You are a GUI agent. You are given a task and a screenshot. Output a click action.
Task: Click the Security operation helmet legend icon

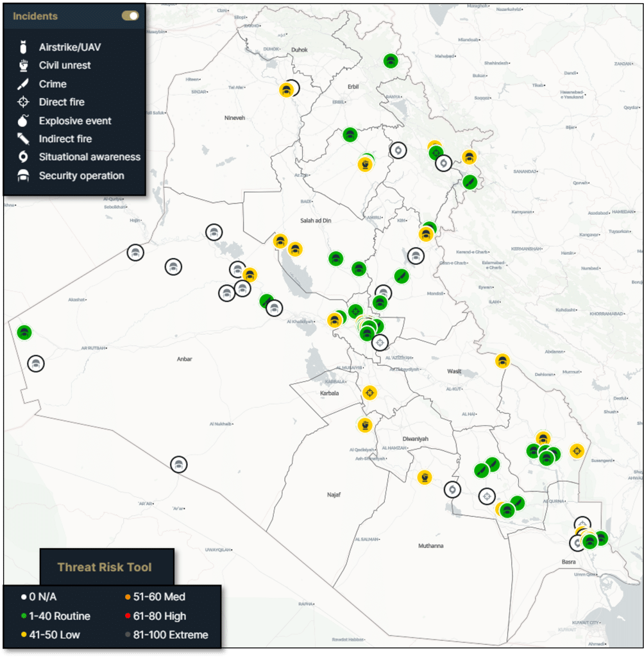point(24,175)
